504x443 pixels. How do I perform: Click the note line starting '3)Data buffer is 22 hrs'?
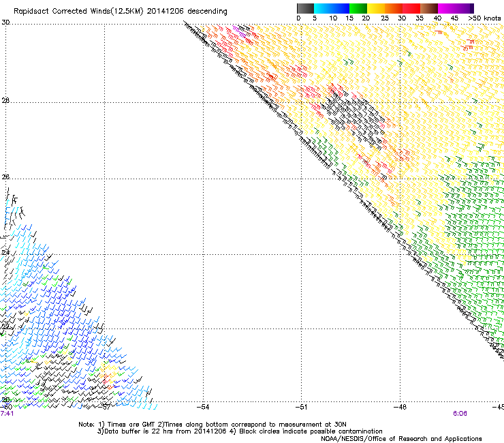coord(240,431)
